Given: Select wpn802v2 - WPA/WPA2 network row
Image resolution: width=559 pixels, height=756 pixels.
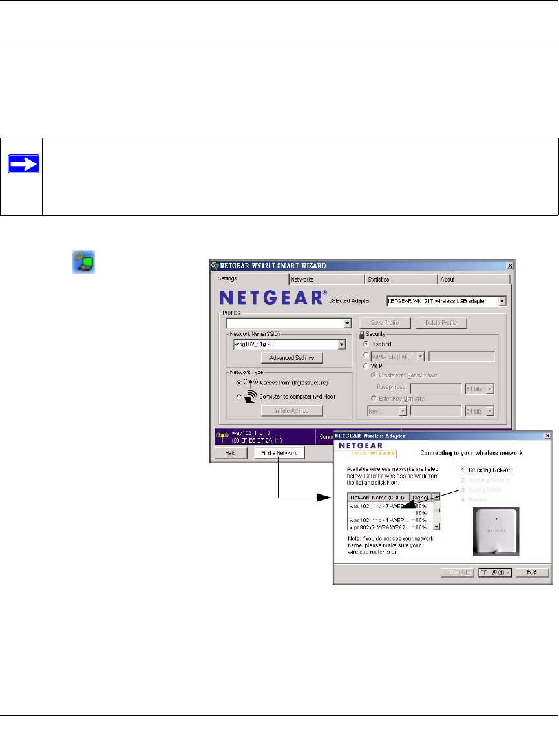Looking at the screenshot, I should click(x=390, y=527).
